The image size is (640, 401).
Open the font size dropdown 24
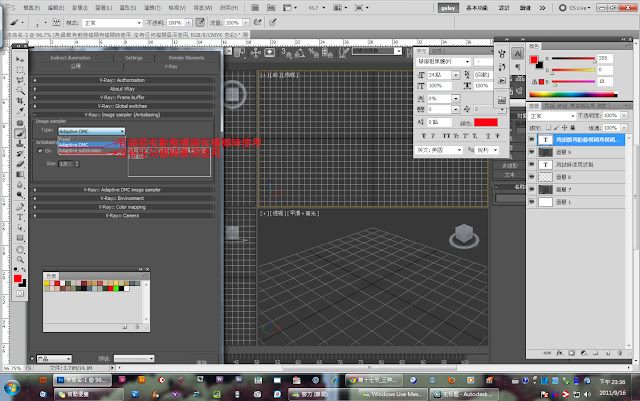click(x=456, y=75)
